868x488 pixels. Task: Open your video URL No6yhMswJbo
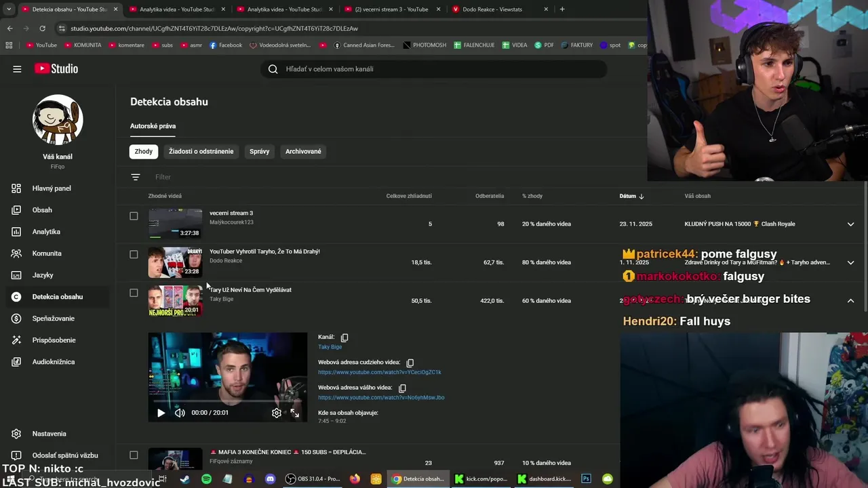[381, 398]
